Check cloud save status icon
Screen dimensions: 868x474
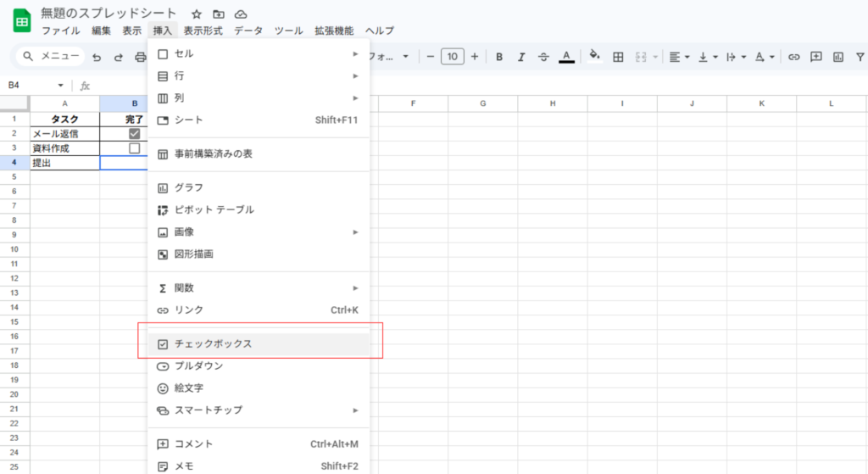tap(241, 14)
